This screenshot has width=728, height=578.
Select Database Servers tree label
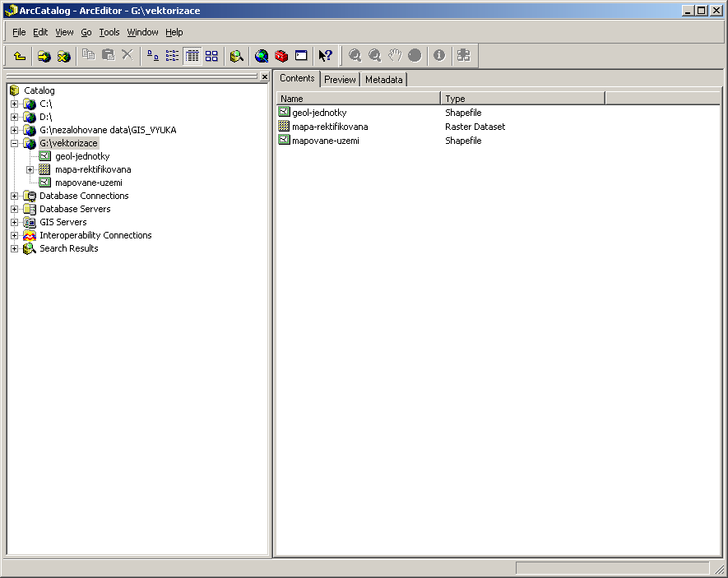75,209
